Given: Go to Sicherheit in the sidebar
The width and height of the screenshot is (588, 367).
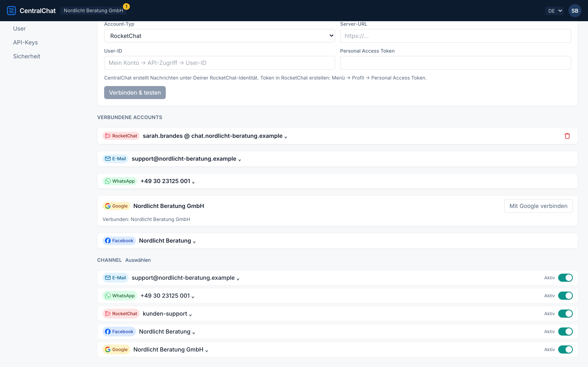Looking at the screenshot, I should point(27,56).
